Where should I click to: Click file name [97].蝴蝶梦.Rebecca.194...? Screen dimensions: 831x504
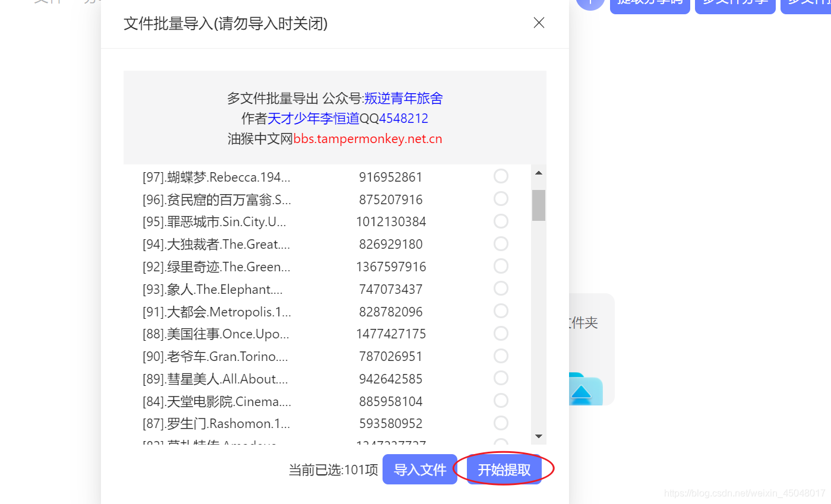tap(217, 177)
